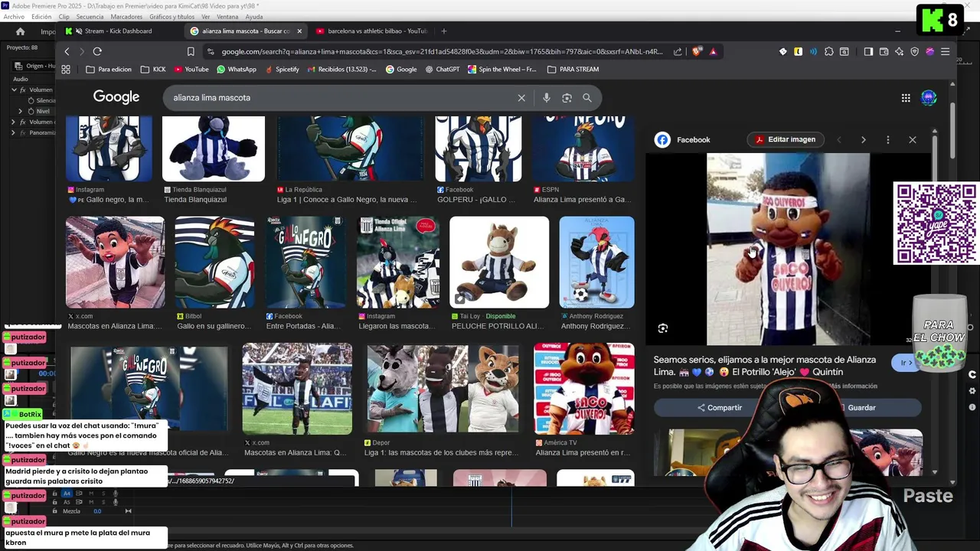
Task: Clear the Google search box
Action: click(x=521, y=98)
